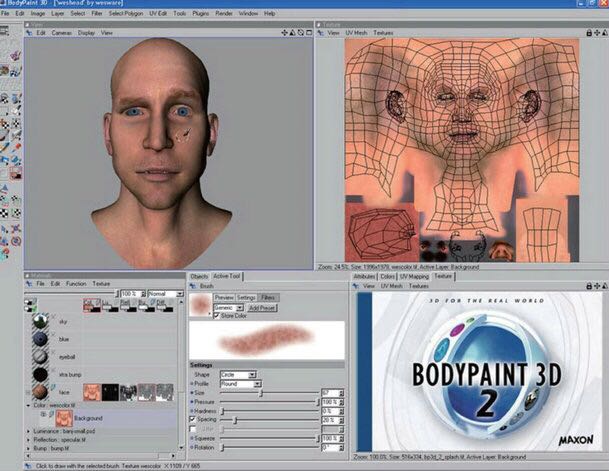Click the Size slider handle

261,393
